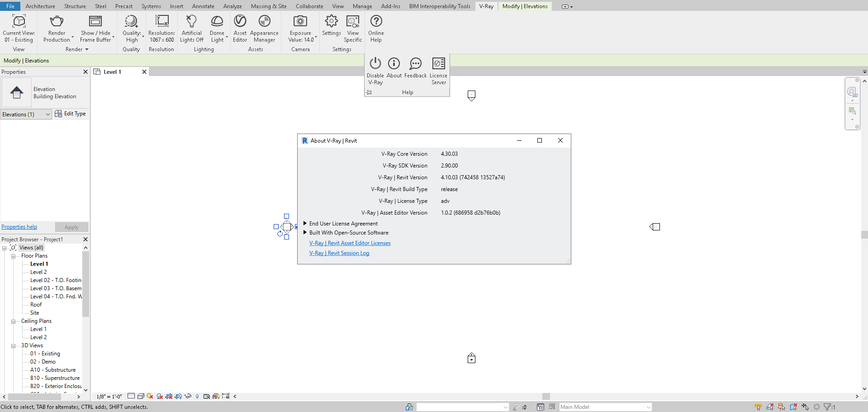Toggle Select Links in status bar
The height and width of the screenshot is (412, 868).
pos(758,407)
